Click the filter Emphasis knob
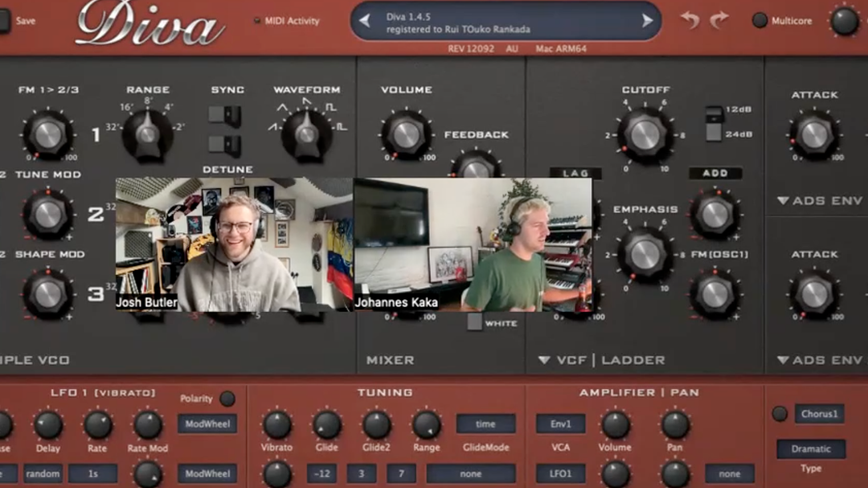The height and width of the screenshot is (488, 868). tap(645, 253)
